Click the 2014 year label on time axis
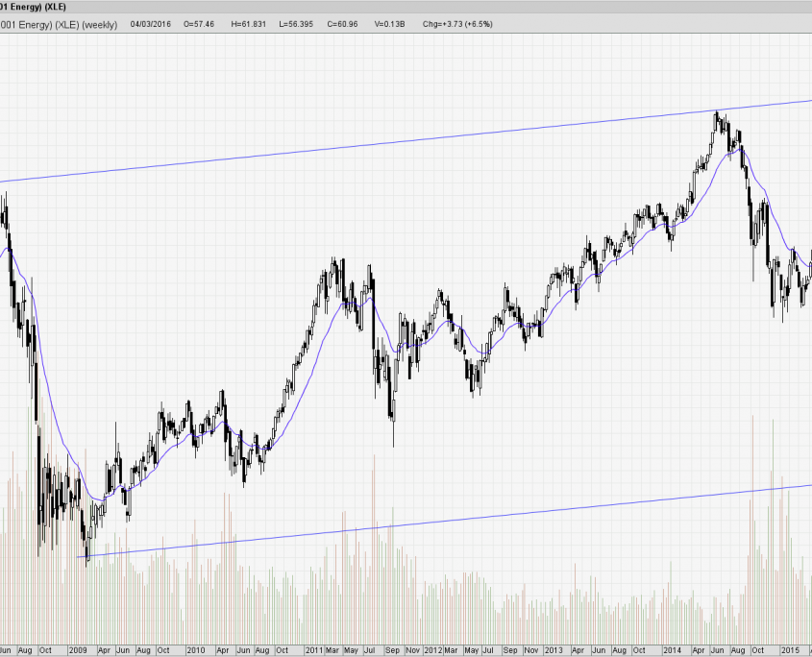Screen dimensions: 812x657 [671, 650]
